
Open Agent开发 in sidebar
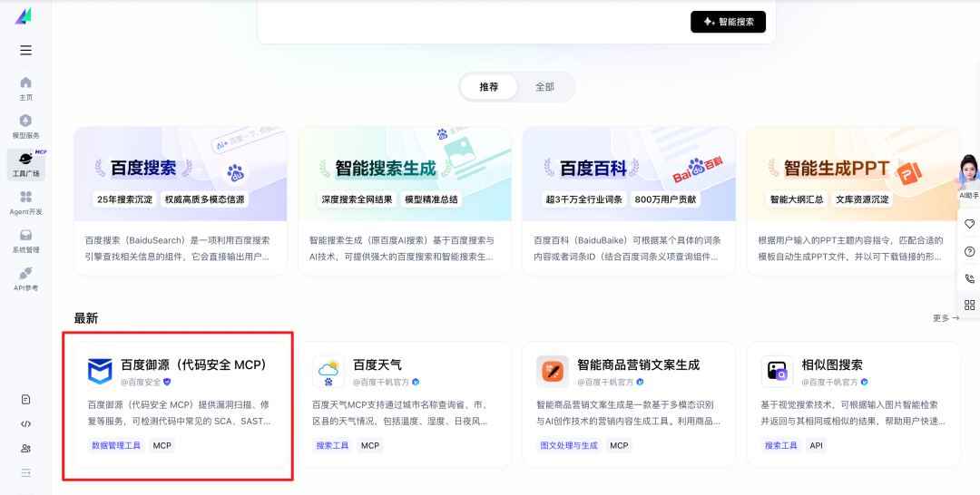(x=25, y=203)
